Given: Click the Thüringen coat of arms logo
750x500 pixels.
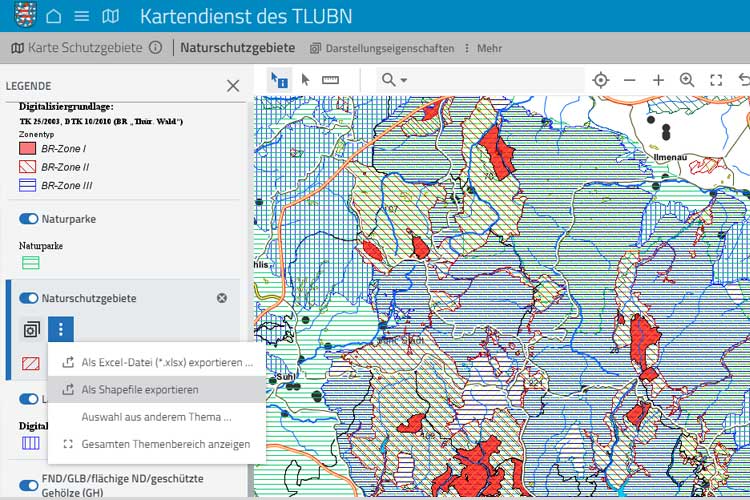Looking at the screenshot, I should [25, 15].
